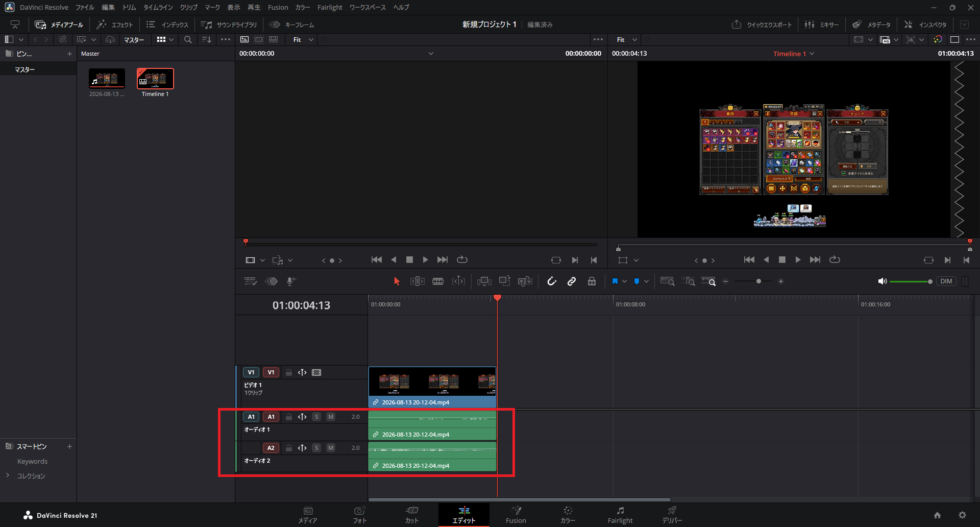980x527 pixels.
Task: Open the ミキサー panel
Action: (x=822, y=25)
